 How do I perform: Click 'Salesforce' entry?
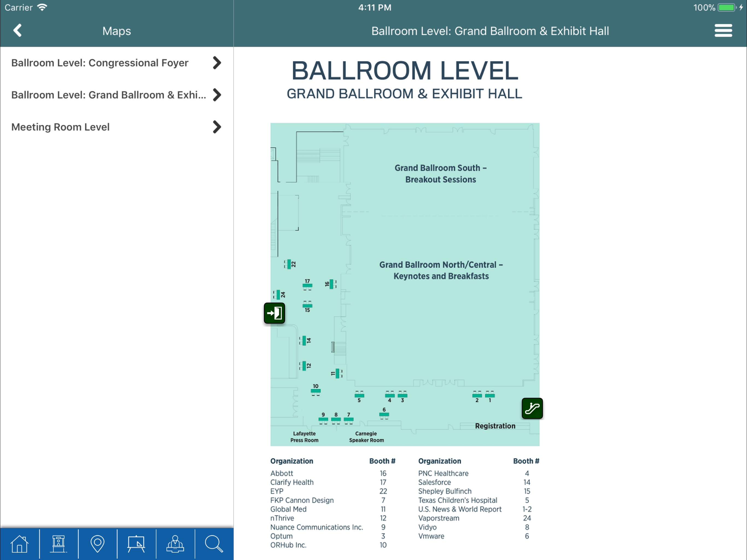pyautogui.click(x=434, y=482)
